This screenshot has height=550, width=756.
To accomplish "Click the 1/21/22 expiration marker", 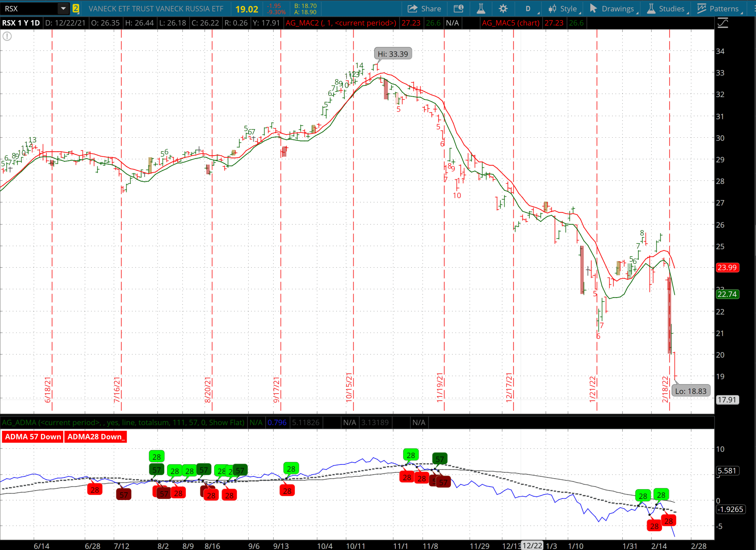I will (593, 389).
